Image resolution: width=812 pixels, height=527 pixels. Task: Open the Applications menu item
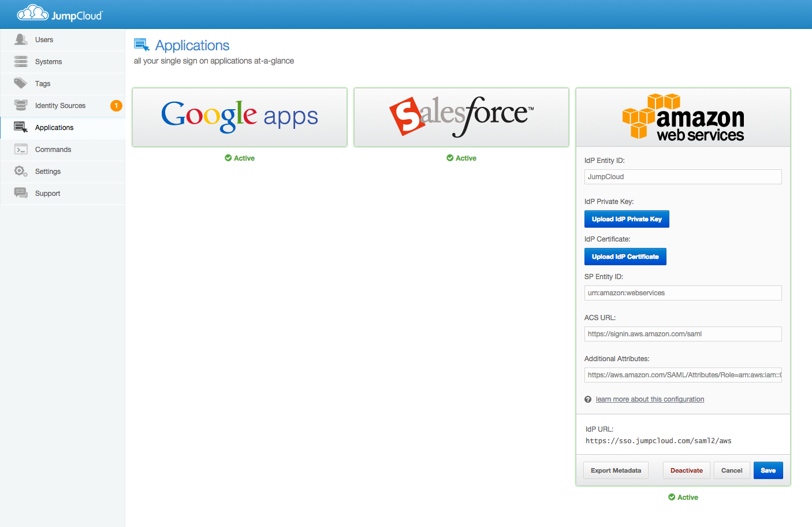point(54,128)
